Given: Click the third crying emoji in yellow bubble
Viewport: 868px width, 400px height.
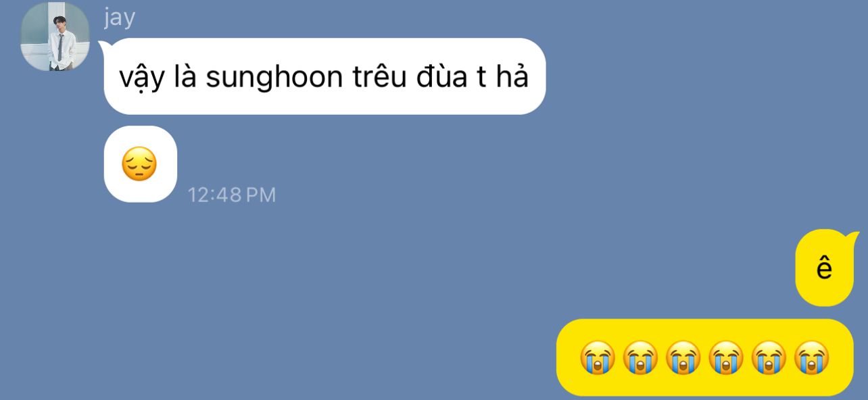Looking at the screenshot, I should click(x=683, y=357).
